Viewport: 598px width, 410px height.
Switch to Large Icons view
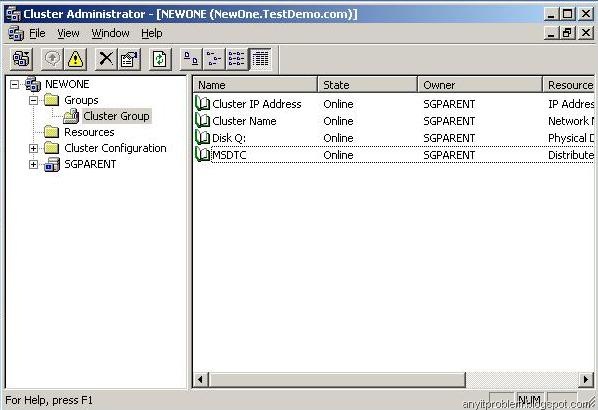coord(191,59)
